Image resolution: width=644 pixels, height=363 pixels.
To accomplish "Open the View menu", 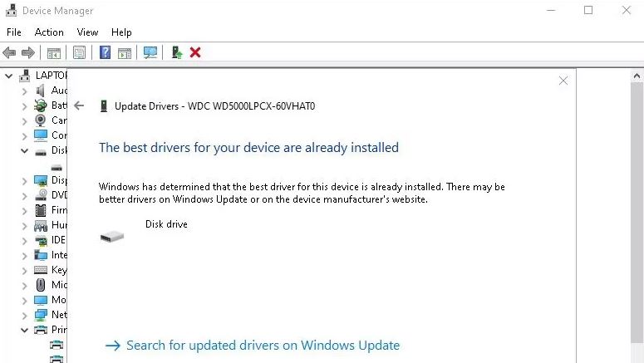I will 87,32.
